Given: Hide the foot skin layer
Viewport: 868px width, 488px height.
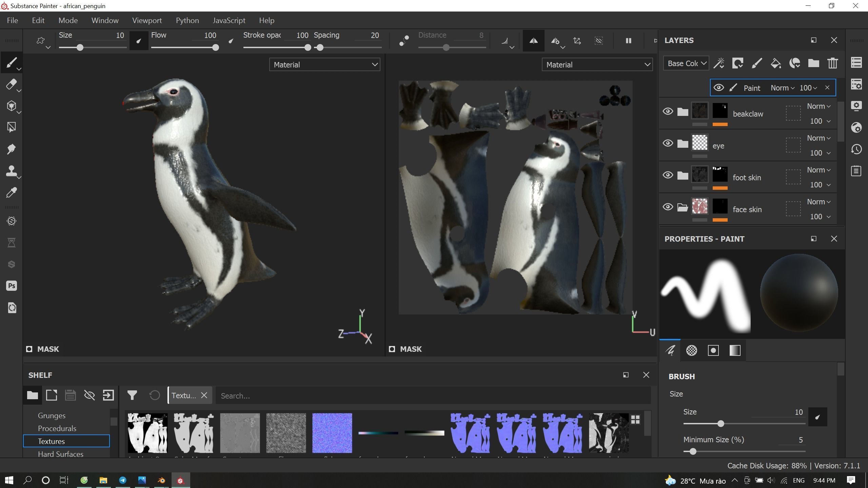Looking at the screenshot, I should pyautogui.click(x=668, y=175).
